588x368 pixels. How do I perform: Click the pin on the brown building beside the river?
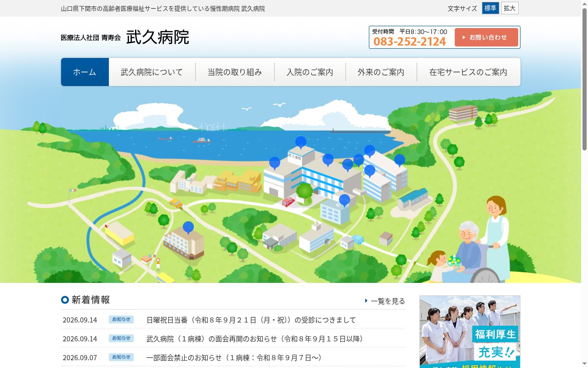[x=188, y=228]
